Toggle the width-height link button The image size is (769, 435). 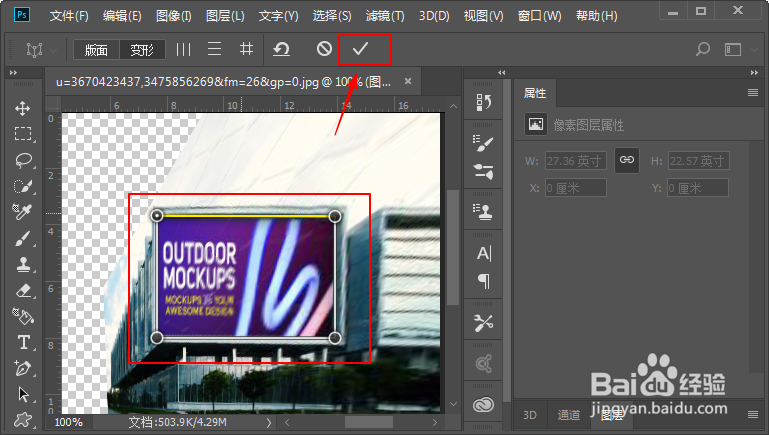tap(627, 160)
